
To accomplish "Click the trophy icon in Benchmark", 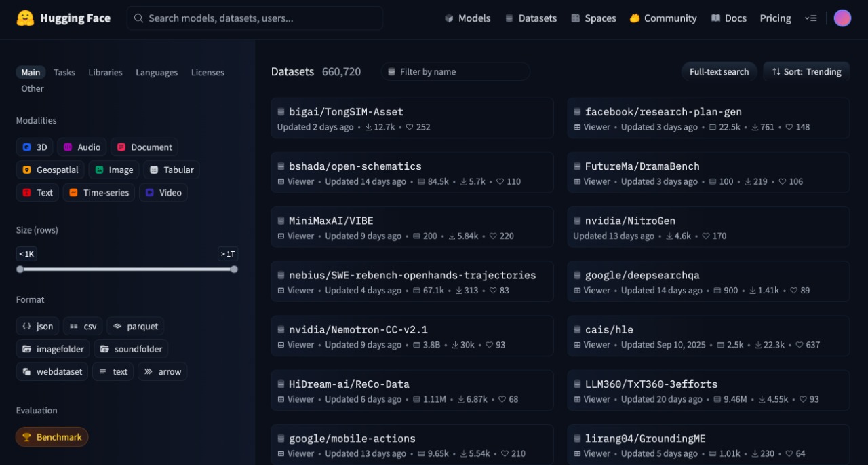I will pyautogui.click(x=27, y=437).
